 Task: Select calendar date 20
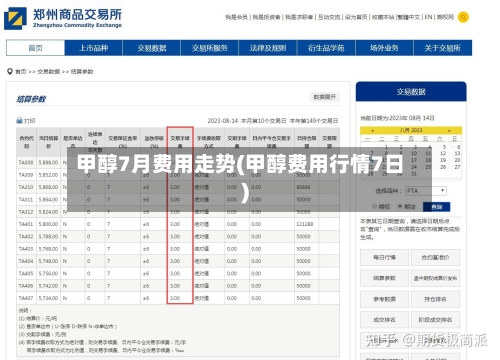457,160
